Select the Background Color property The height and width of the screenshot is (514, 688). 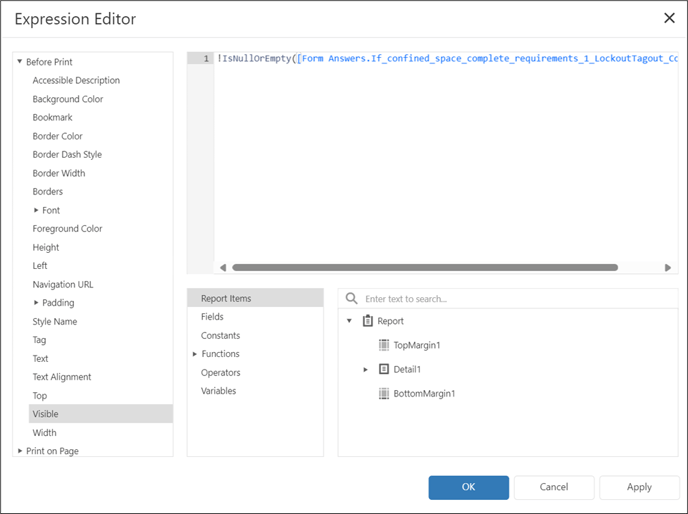pyautogui.click(x=67, y=99)
